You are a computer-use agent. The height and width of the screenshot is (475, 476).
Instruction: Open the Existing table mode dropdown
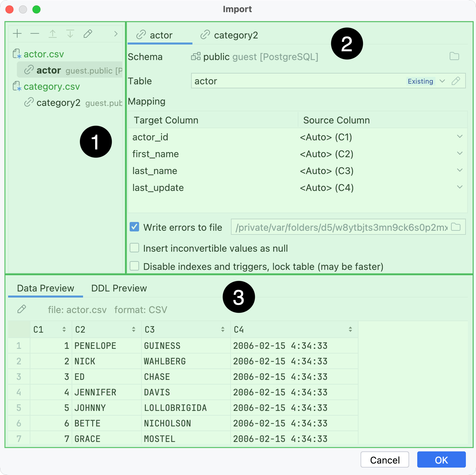tap(443, 81)
